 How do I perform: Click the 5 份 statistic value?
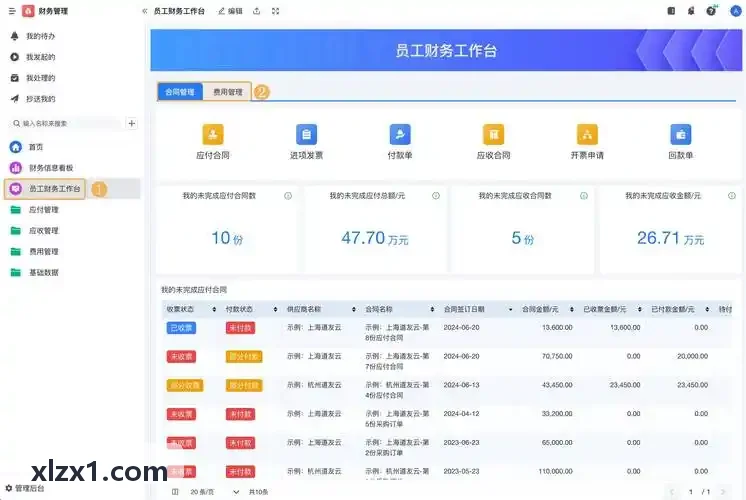tap(522, 238)
